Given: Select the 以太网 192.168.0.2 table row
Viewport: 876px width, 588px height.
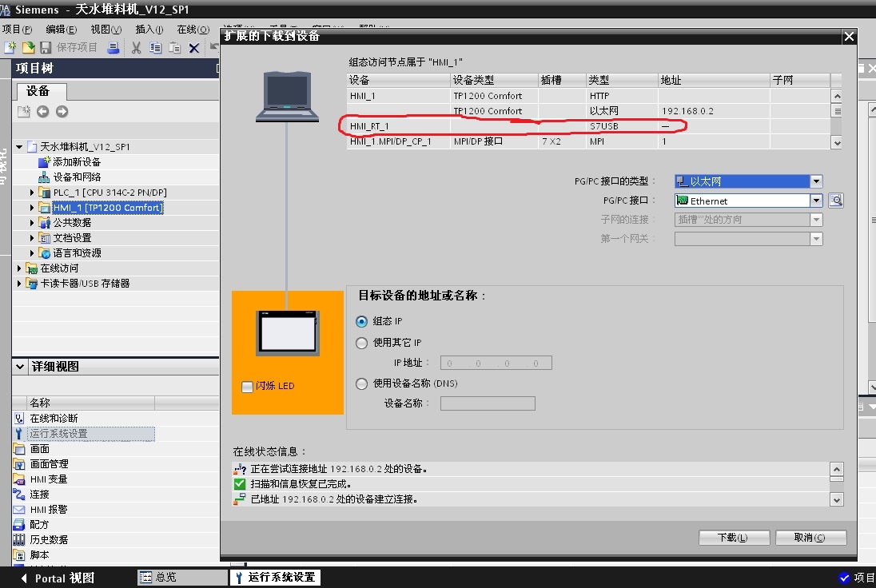Looking at the screenshot, I should click(588, 111).
